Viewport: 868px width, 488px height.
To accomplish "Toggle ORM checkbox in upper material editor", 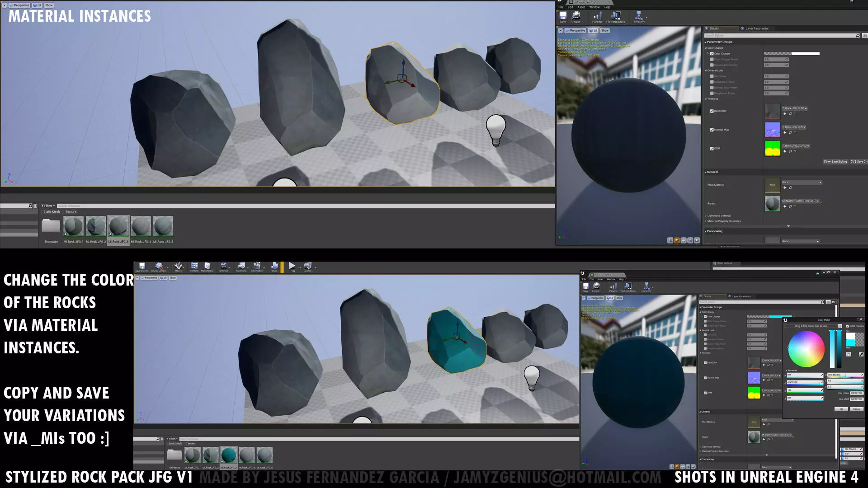I will point(712,148).
